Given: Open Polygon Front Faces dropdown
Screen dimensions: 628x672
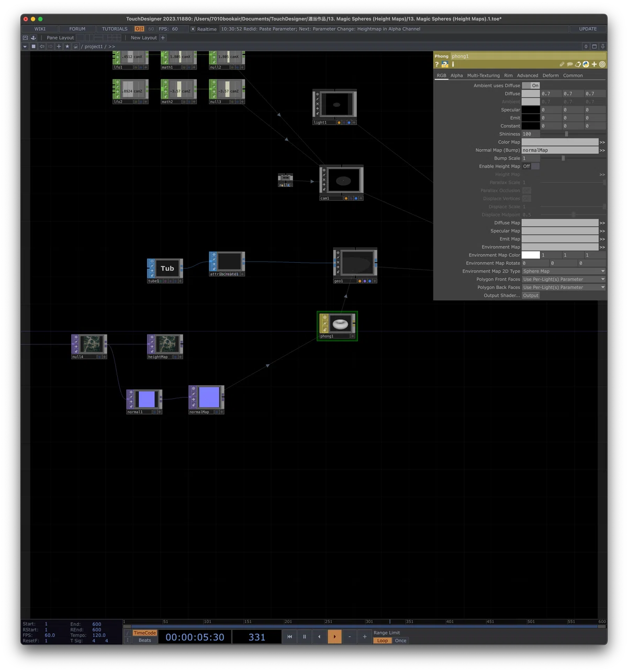Looking at the screenshot, I should click(564, 279).
